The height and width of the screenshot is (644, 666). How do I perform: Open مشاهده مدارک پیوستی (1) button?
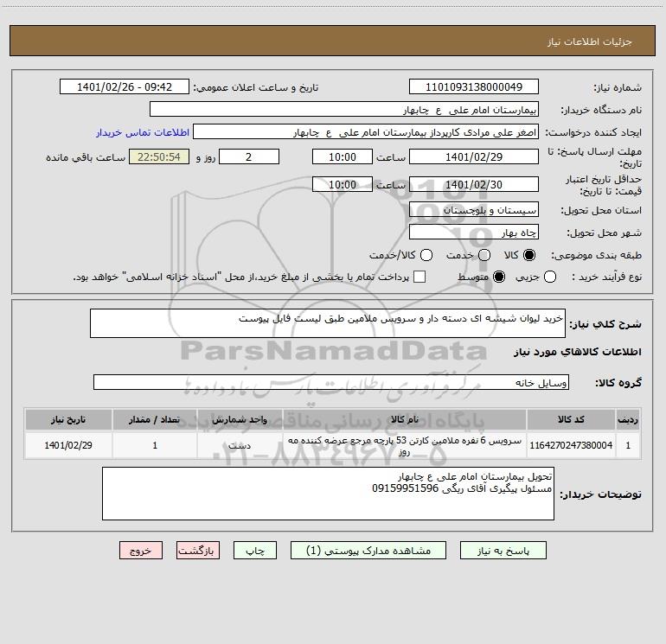pyautogui.click(x=368, y=551)
